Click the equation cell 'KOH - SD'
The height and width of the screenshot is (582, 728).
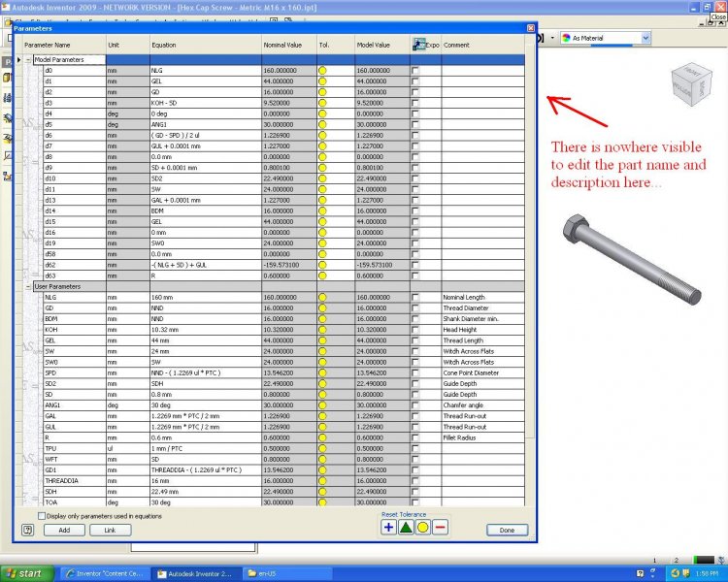[206, 103]
